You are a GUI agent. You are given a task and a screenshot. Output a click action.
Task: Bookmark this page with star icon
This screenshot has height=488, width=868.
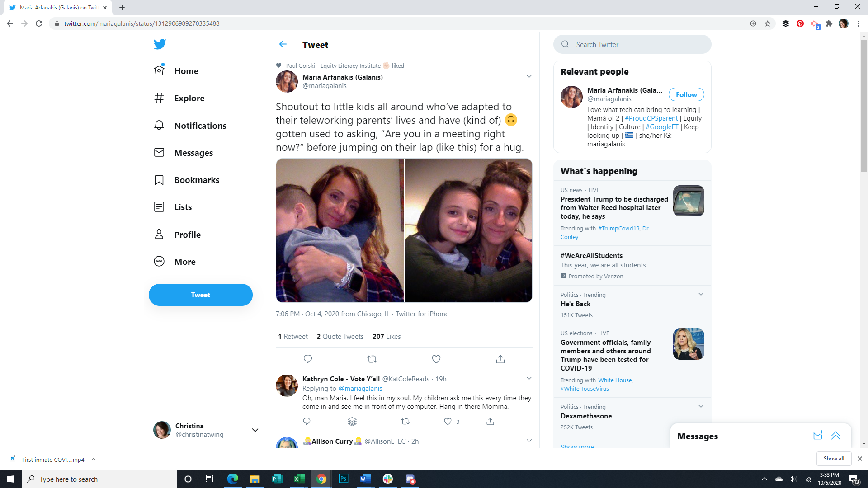(768, 23)
